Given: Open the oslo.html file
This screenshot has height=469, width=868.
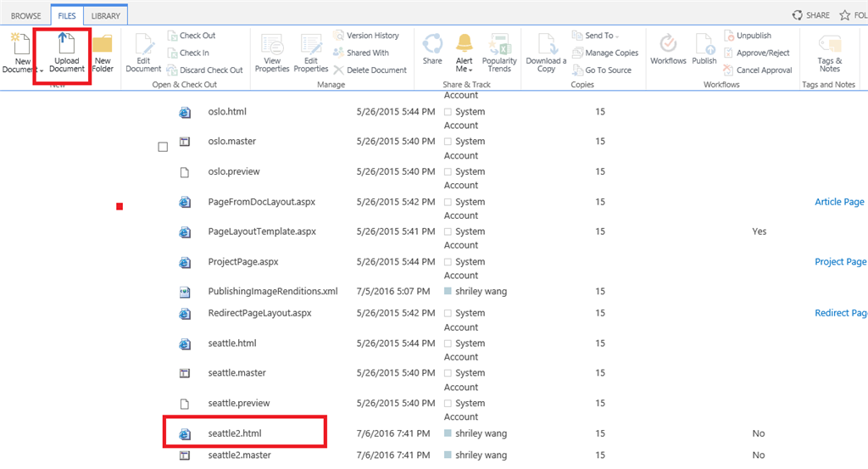Looking at the screenshot, I should click(227, 111).
